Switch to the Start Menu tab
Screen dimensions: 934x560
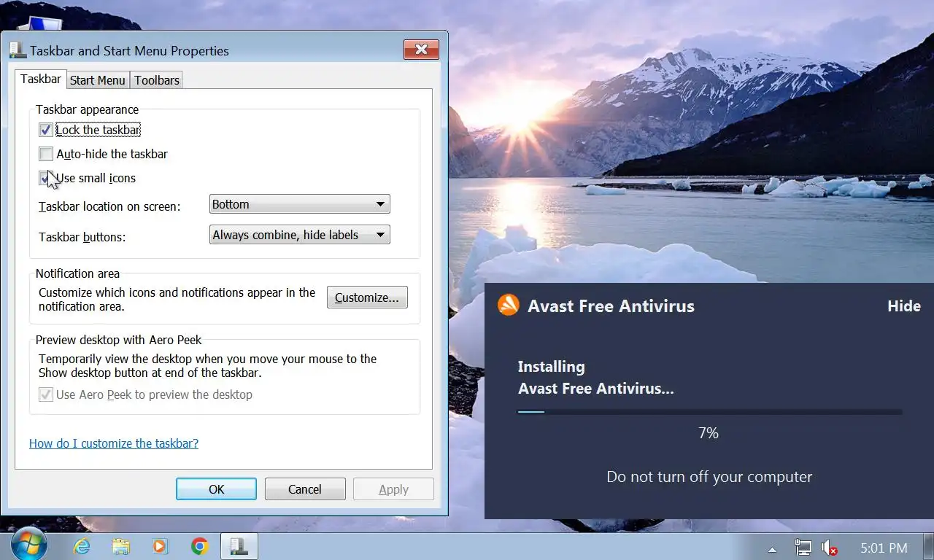(x=98, y=80)
